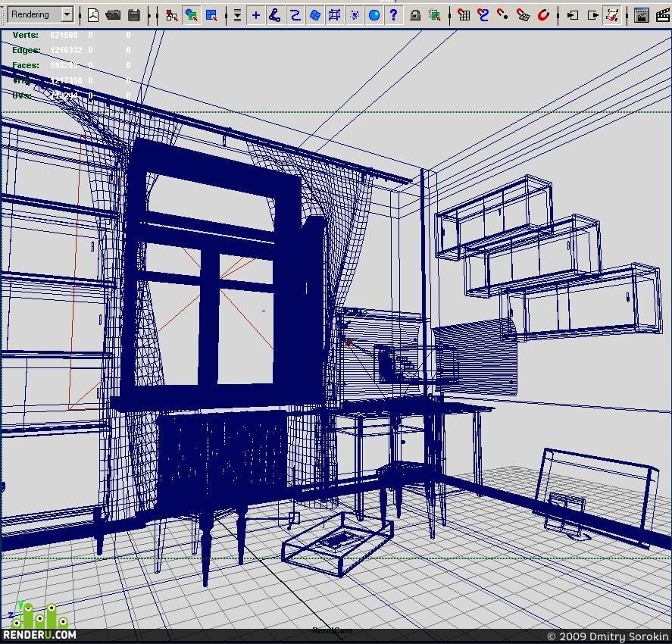
Task: Click the Render current frame clapperboard icon
Action: [641, 15]
